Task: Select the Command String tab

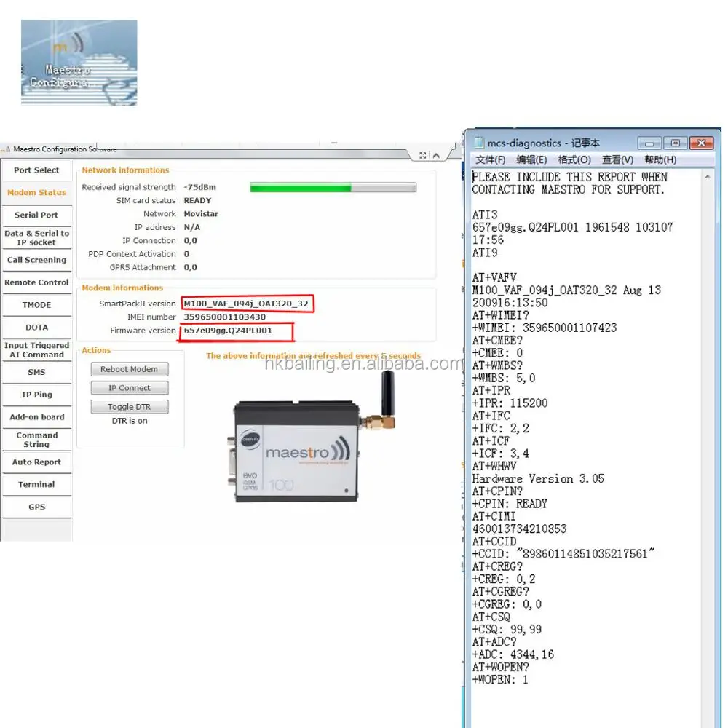Action: tap(36, 440)
